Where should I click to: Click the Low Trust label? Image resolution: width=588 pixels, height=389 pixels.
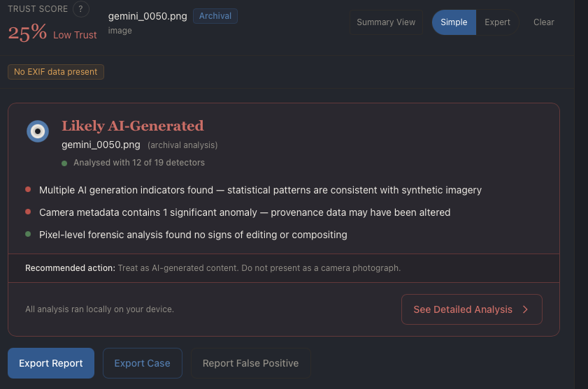point(75,35)
